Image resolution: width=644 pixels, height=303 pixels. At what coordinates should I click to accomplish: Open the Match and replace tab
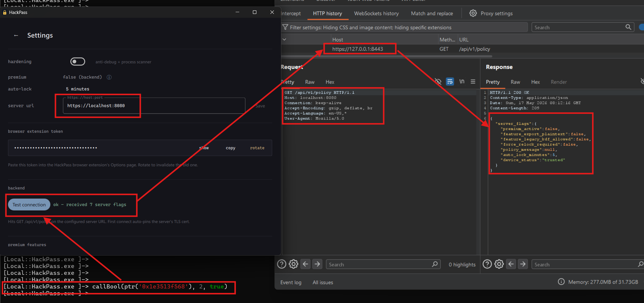[432, 13]
